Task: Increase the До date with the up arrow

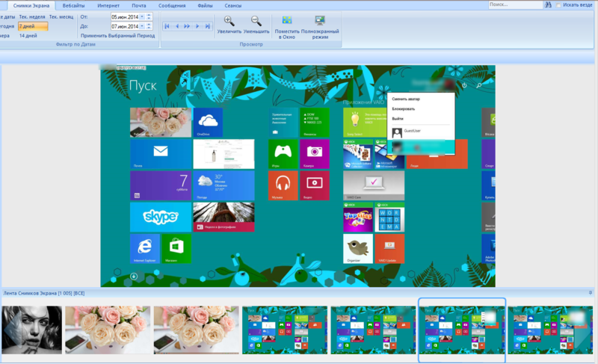Action: [x=149, y=25]
